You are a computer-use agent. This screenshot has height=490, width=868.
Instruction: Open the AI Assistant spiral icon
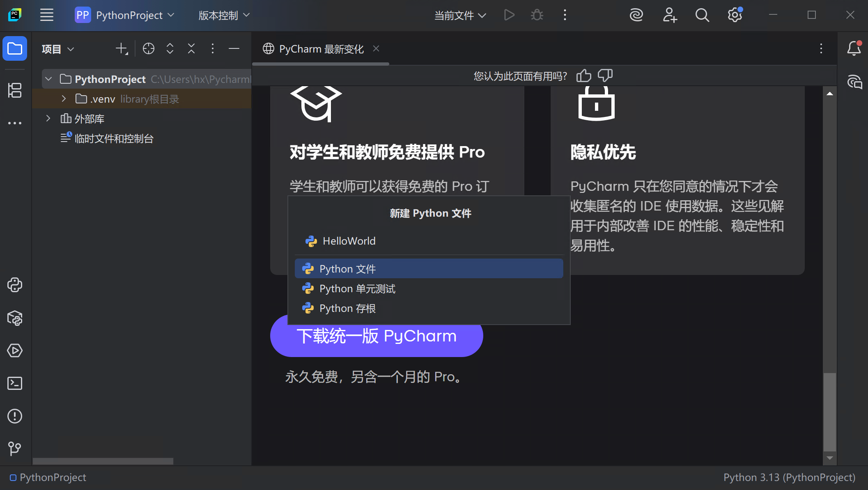(x=636, y=15)
